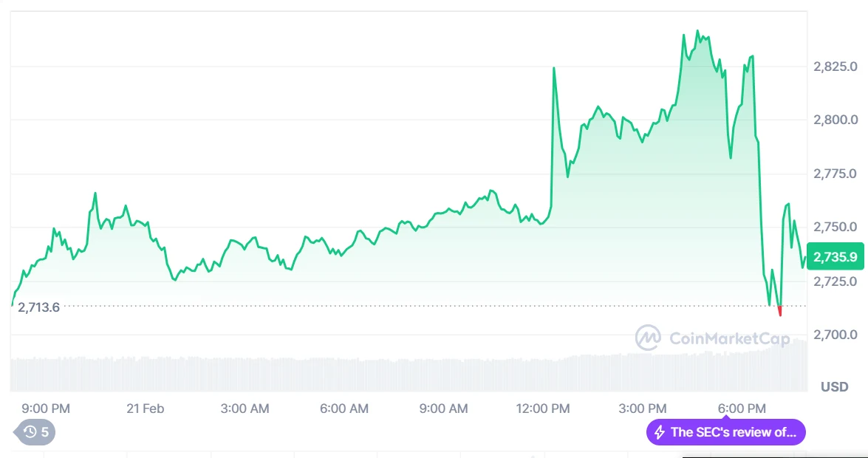
Task: Open the history badge showing 5
Action: (35, 432)
